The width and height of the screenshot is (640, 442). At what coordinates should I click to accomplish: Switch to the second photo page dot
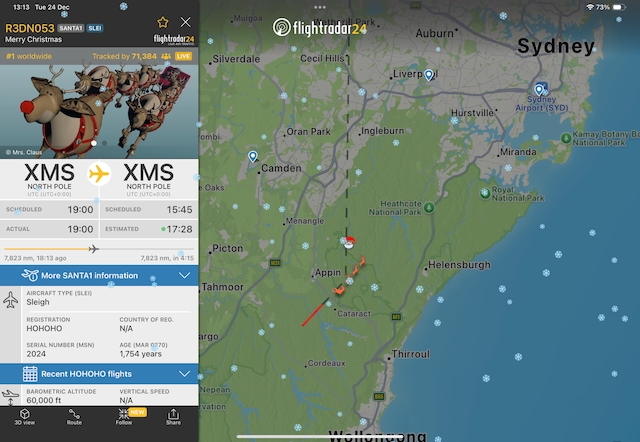click(x=104, y=143)
